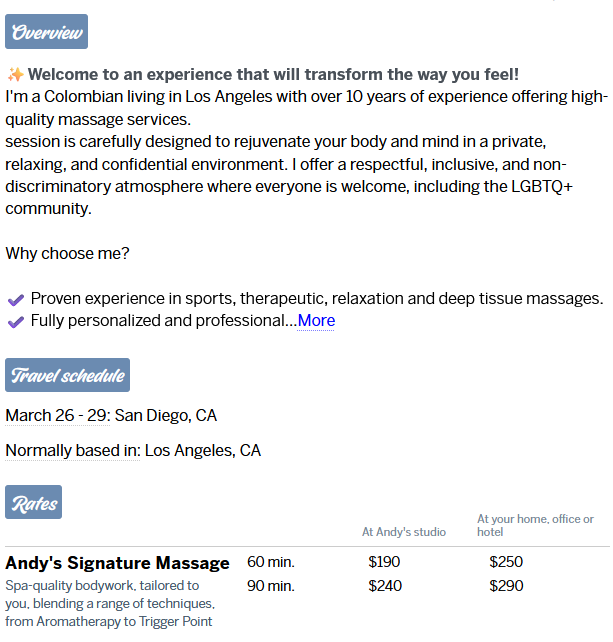
Task: Click the March 26 - 29 travel dates
Action: 57,415
